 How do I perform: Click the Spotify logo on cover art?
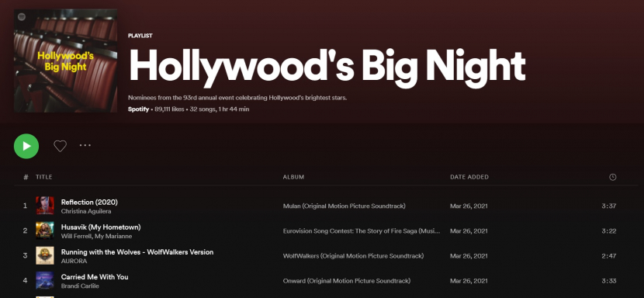point(23,17)
